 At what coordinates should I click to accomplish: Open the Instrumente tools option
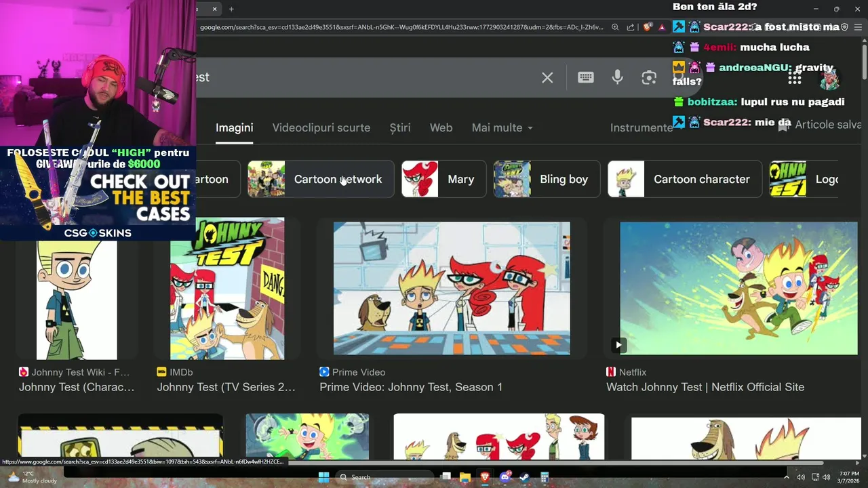[641, 127]
